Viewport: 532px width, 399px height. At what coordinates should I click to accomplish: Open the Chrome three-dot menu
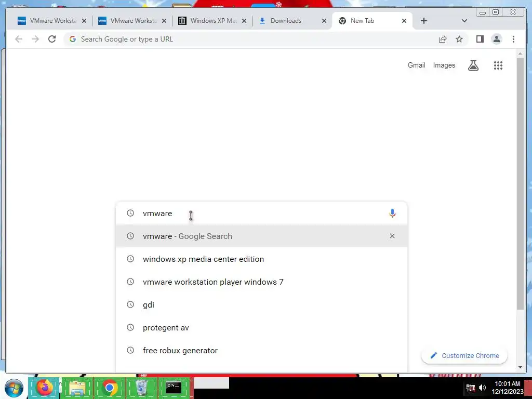coord(513,39)
